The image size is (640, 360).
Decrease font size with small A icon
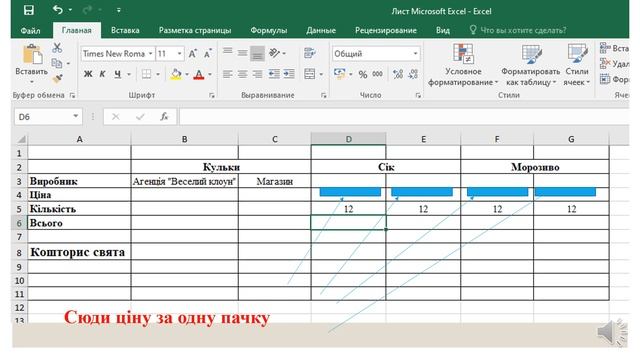[207, 53]
